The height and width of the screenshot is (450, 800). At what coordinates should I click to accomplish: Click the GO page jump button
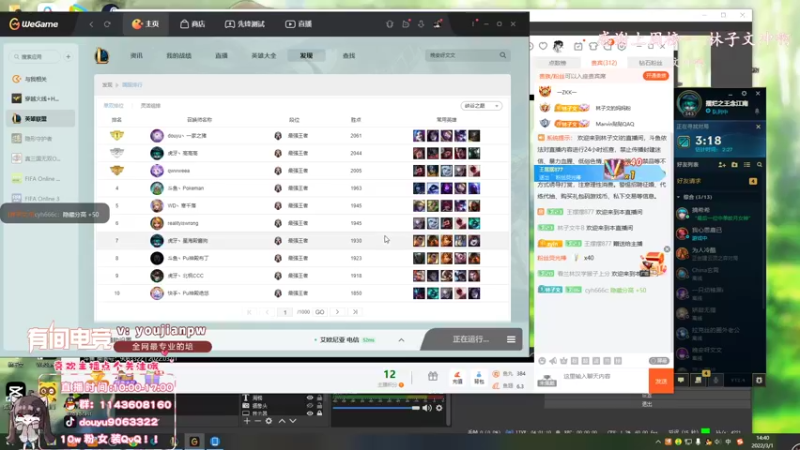319,312
